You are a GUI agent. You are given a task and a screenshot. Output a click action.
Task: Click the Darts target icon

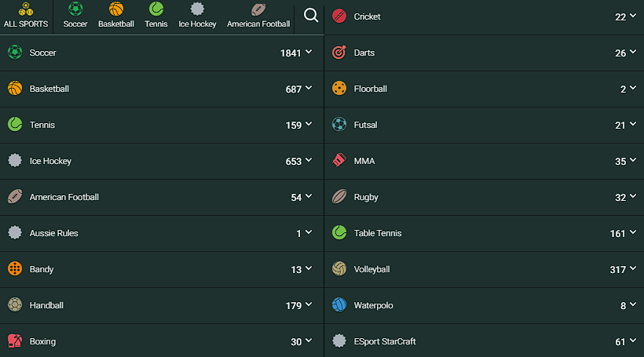point(339,53)
